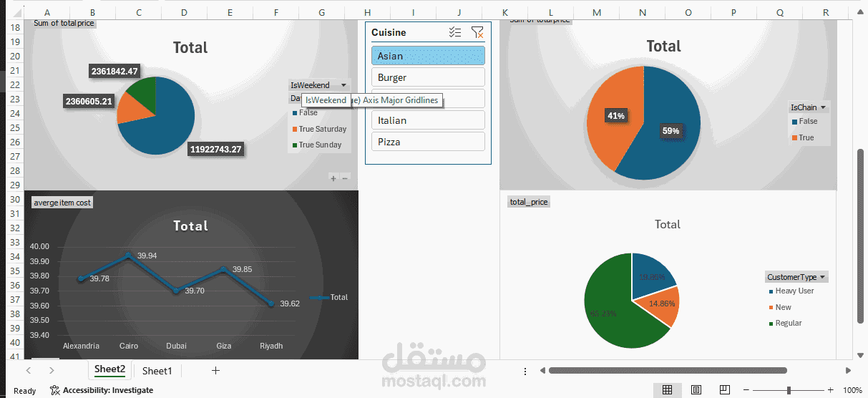
Task: Select the line chart 'Total' legend entry
Action: coord(329,297)
